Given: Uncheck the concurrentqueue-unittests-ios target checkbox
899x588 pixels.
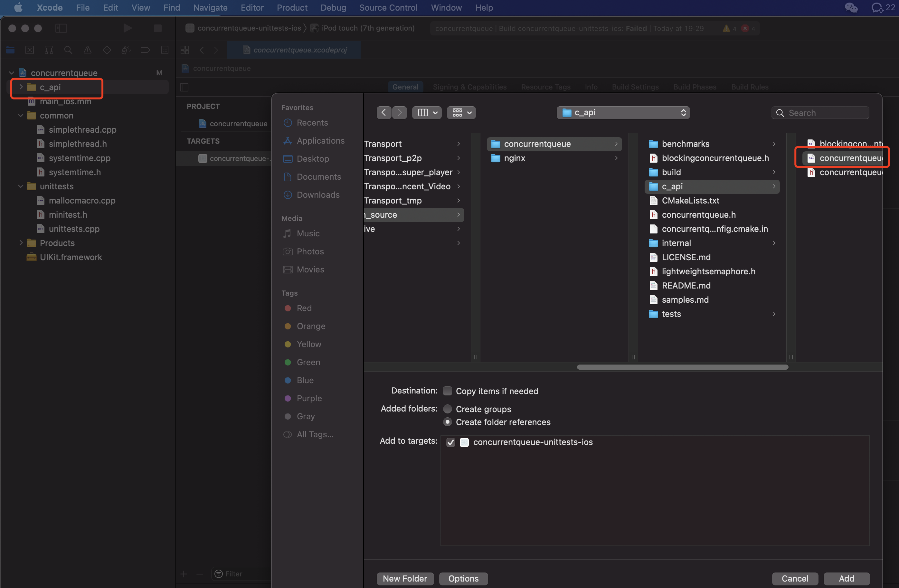Looking at the screenshot, I should (x=451, y=442).
